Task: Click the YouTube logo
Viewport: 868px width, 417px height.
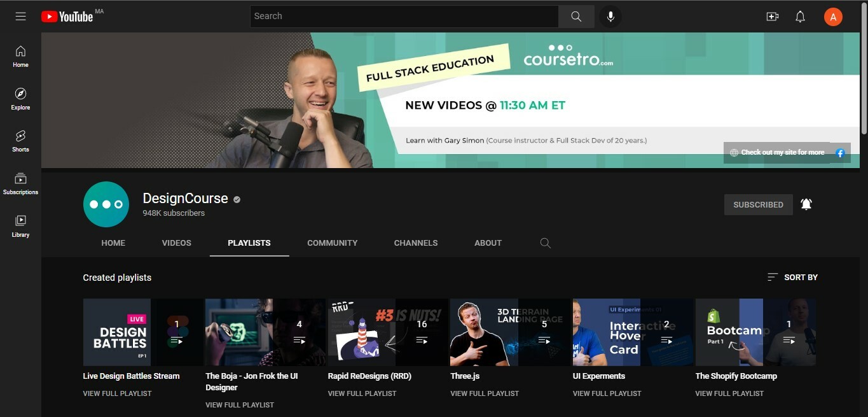Action: tap(67, 17)
